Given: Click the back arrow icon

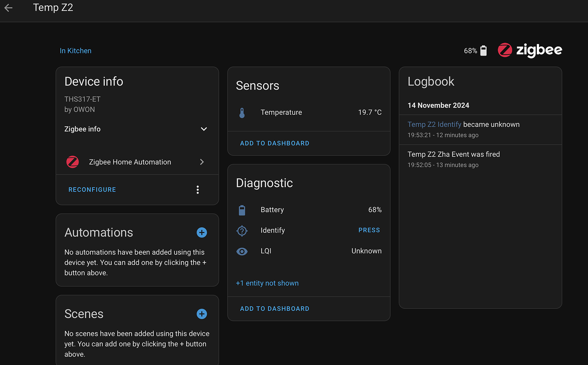Looking at the screenshot, I should point(9,8).
